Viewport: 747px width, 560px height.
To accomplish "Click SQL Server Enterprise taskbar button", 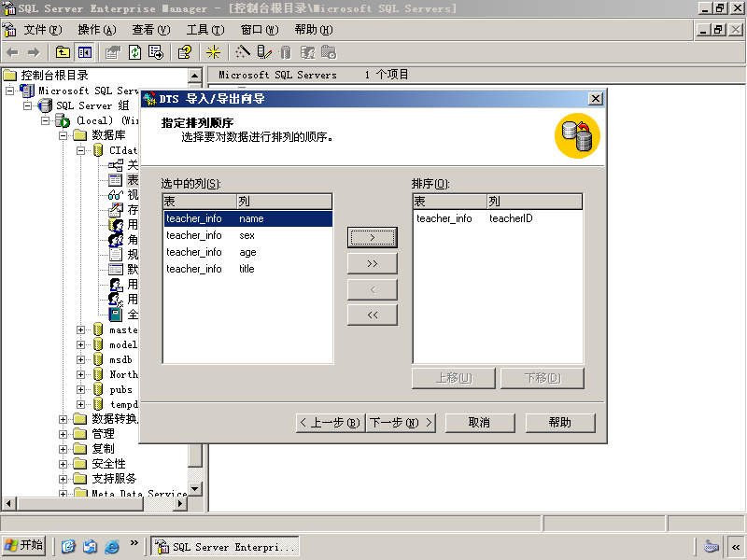I will coord(225,546).
